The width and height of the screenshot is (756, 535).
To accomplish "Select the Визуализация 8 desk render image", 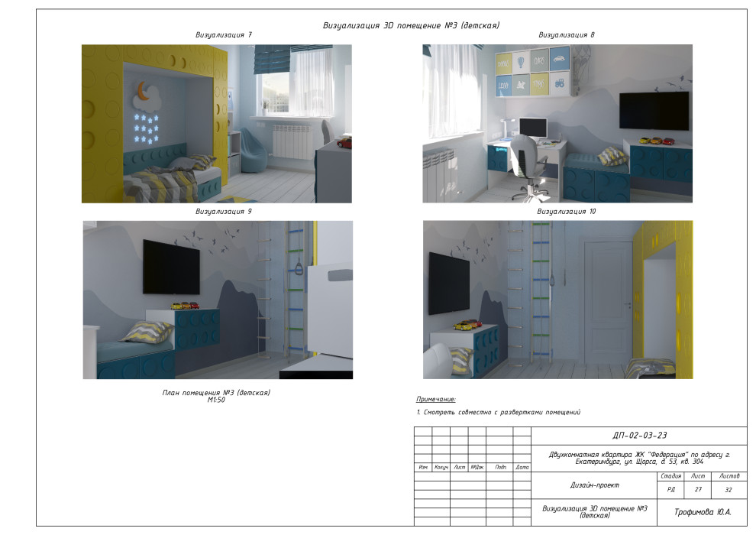I will [x=557, y=123].
